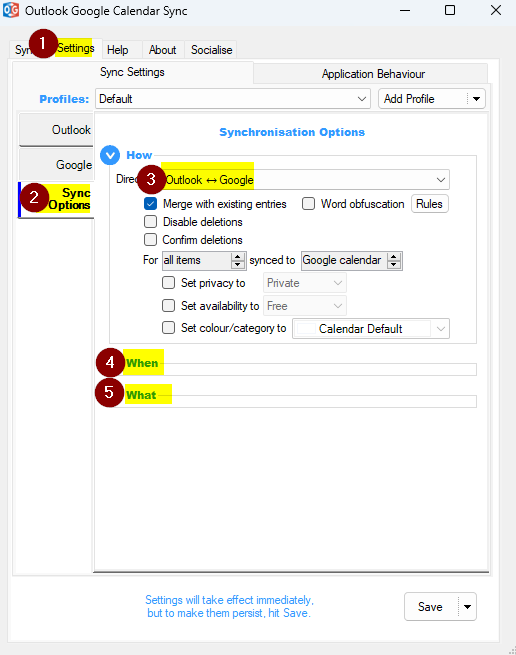Open the Outlook side tab
516x655 pixels.
(x=57, y=129)
